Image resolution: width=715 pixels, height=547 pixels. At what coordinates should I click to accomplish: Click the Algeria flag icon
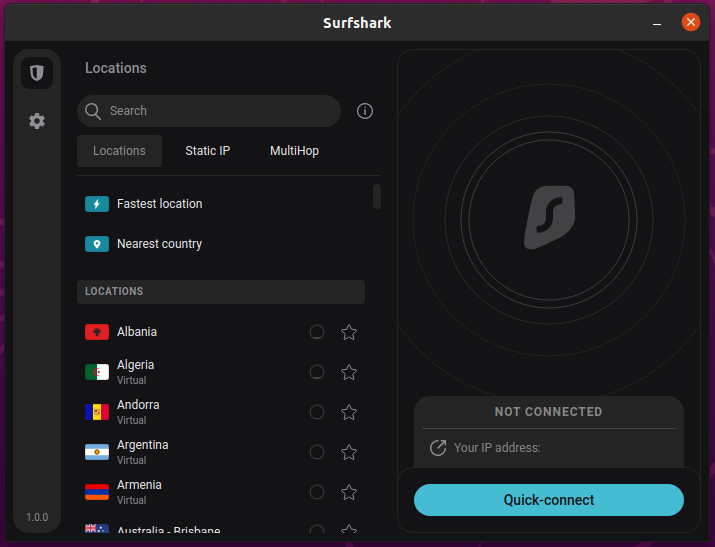point(97,372)
